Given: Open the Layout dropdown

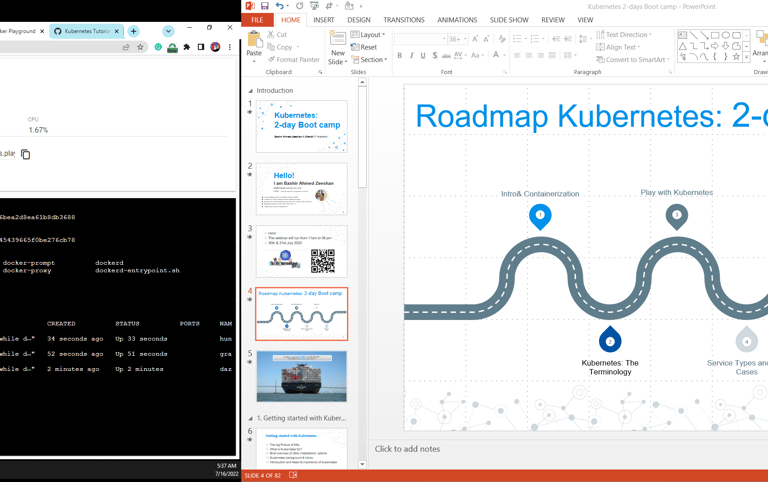Looking at the screenshot, I should point(368,35).
